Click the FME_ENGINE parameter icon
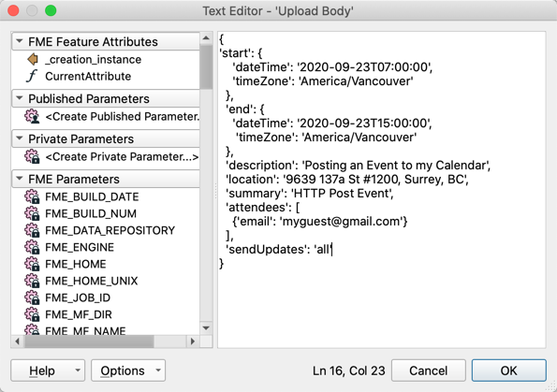557x392 pixels. (x=32, y=247)
